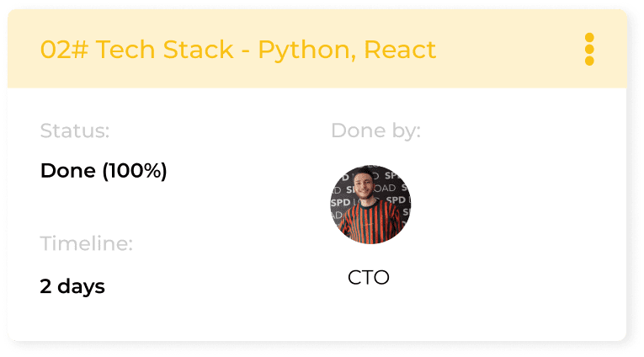This screenshot has width=644, height=357.
Task: Click the top dot of kebab menu
Action: 589,37
